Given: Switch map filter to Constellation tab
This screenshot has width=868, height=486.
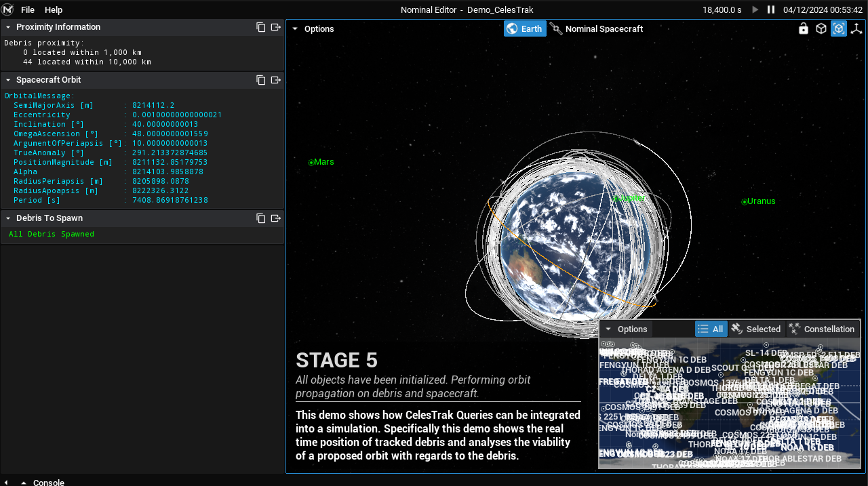Looking at the screenshot, I should click(x=823, y=329).
